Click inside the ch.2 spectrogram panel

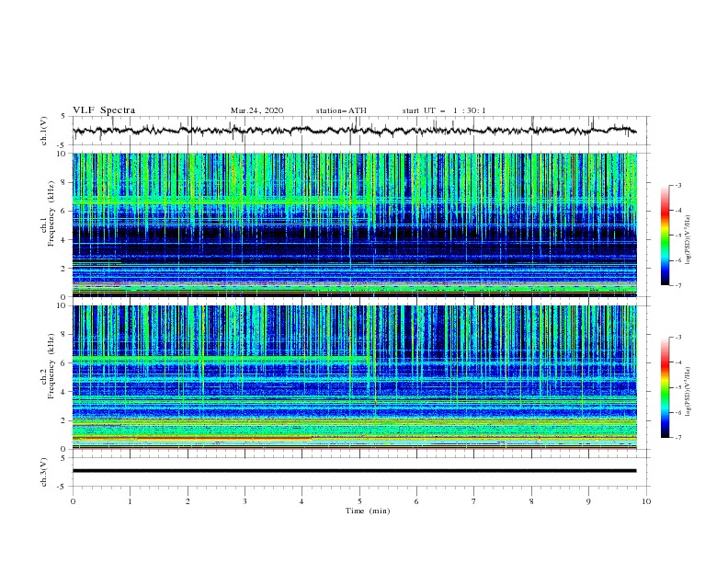tap(355, 377)
